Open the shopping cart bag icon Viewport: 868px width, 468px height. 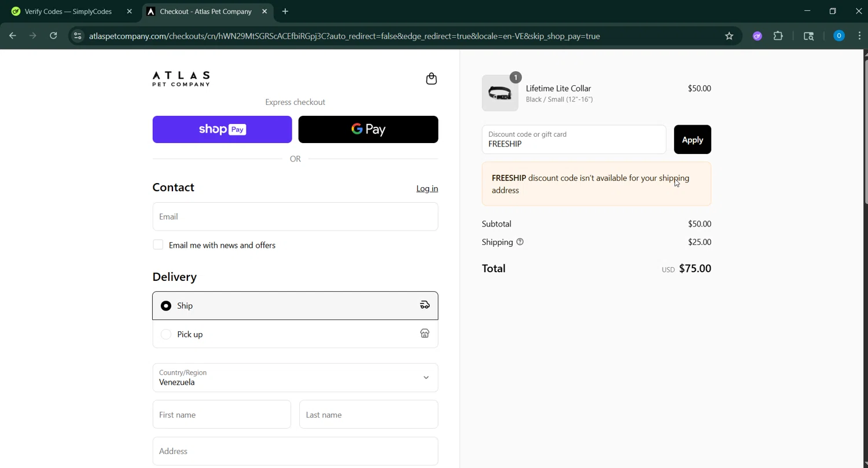[431, 79]
